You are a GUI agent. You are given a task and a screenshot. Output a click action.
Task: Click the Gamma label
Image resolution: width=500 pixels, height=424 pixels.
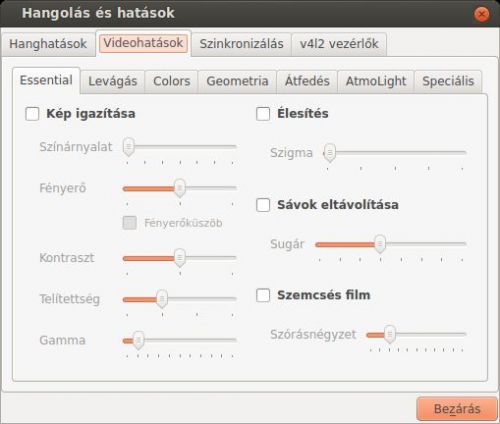click(62, 340)
